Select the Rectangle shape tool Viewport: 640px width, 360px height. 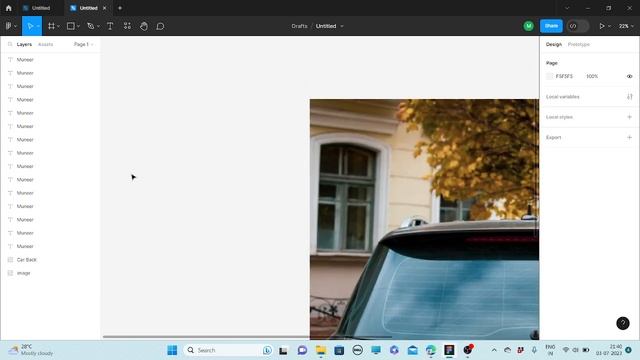71,26
